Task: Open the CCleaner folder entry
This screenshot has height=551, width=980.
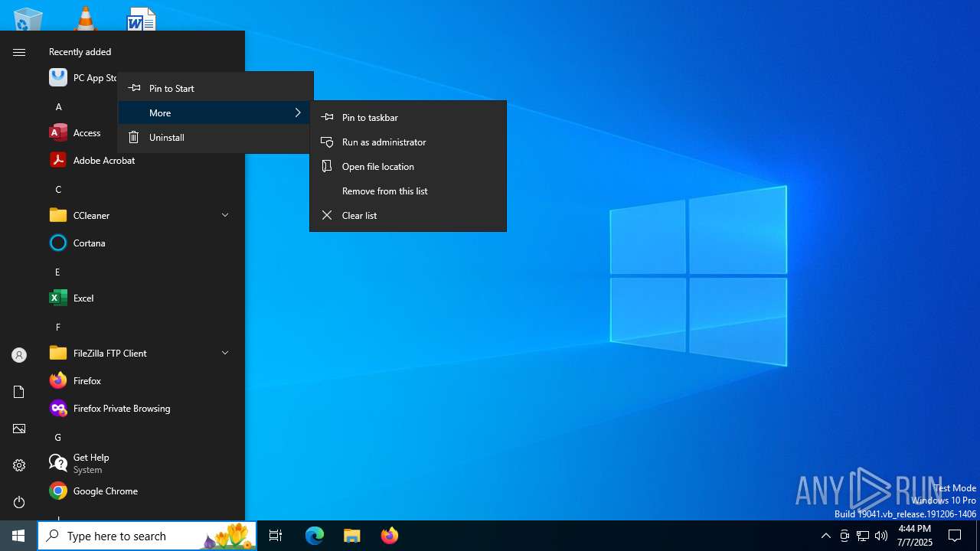Action: coord(142,215)
